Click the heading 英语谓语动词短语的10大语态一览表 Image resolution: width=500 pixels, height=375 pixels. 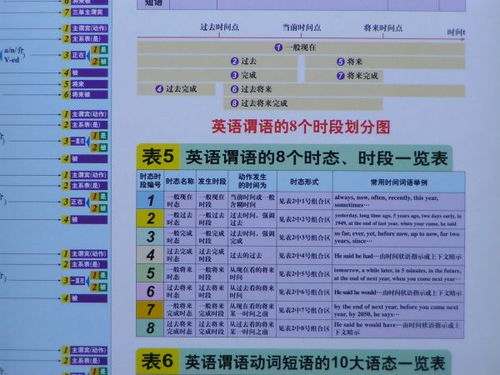click(315, 362)
